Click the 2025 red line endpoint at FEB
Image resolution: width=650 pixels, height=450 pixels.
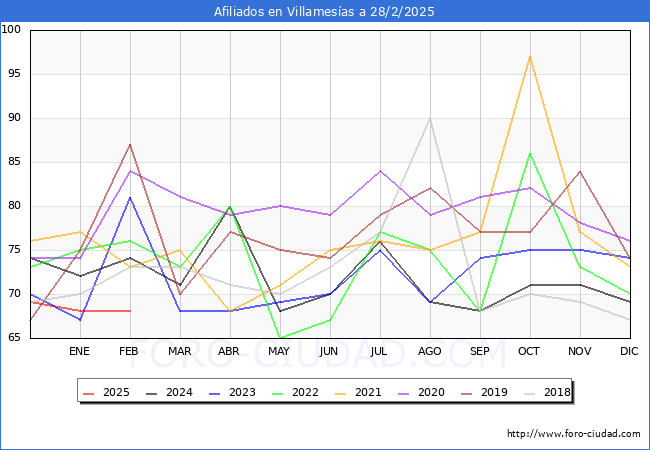click(x=130, y=311)
